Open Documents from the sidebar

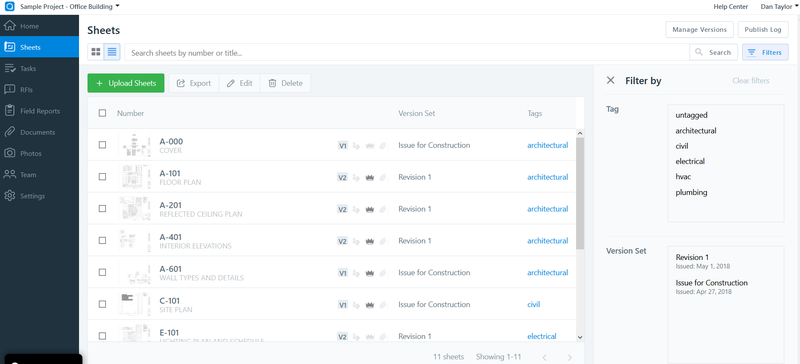pos(39,132)
